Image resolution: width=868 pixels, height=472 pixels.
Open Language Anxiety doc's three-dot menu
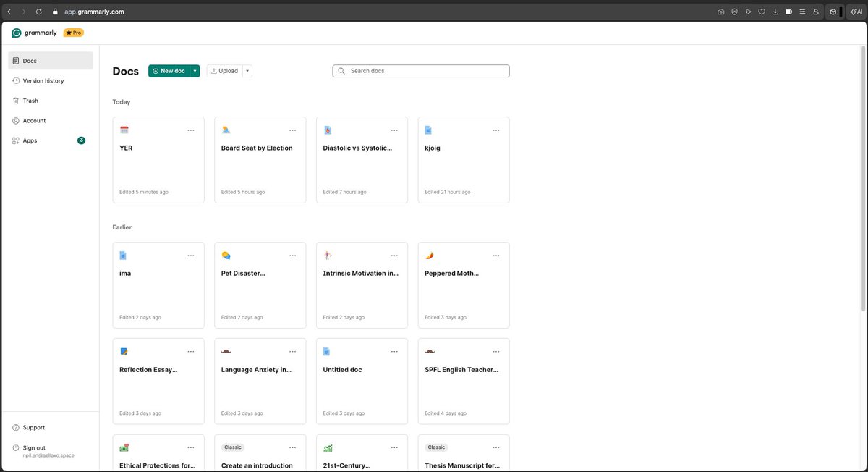click(x=292, y=352)
